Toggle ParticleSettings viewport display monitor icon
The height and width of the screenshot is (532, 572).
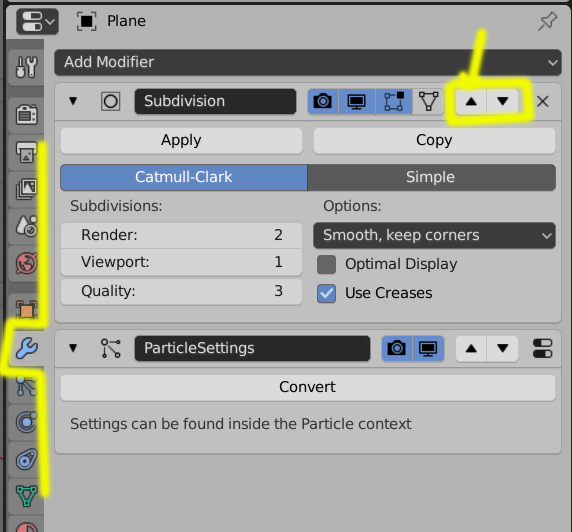coord(428,348)
